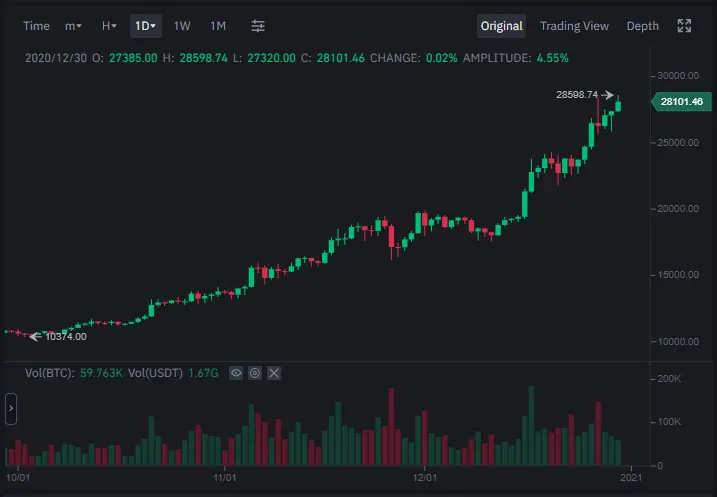Click the 10/01 date axis label
The height and width of the screenshot is (497, 717).
point(18,478)
